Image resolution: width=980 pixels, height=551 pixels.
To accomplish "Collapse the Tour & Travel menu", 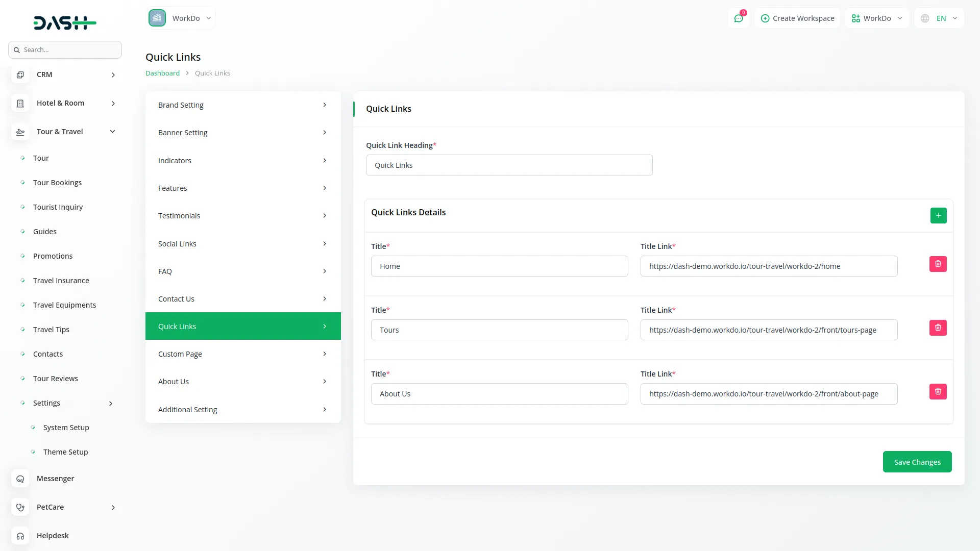I will (x=112, y=132).
